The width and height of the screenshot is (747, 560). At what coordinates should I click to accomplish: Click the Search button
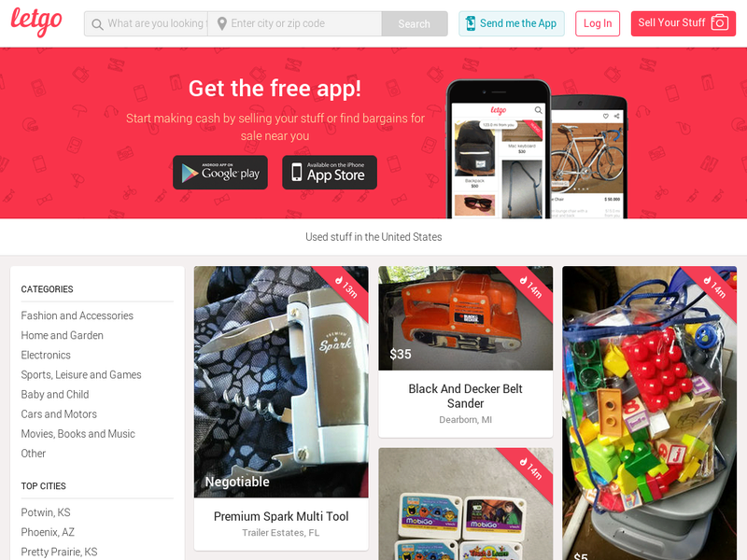(414, 24)
